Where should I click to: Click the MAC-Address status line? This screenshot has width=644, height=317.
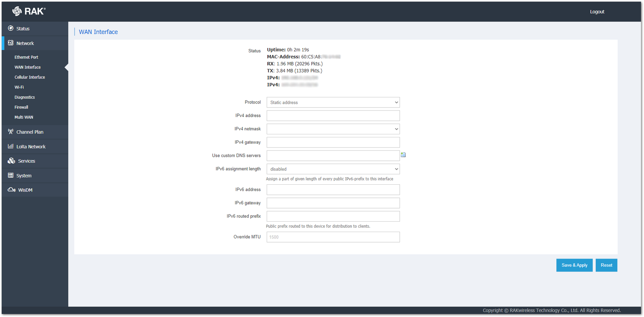pos(304,57)
